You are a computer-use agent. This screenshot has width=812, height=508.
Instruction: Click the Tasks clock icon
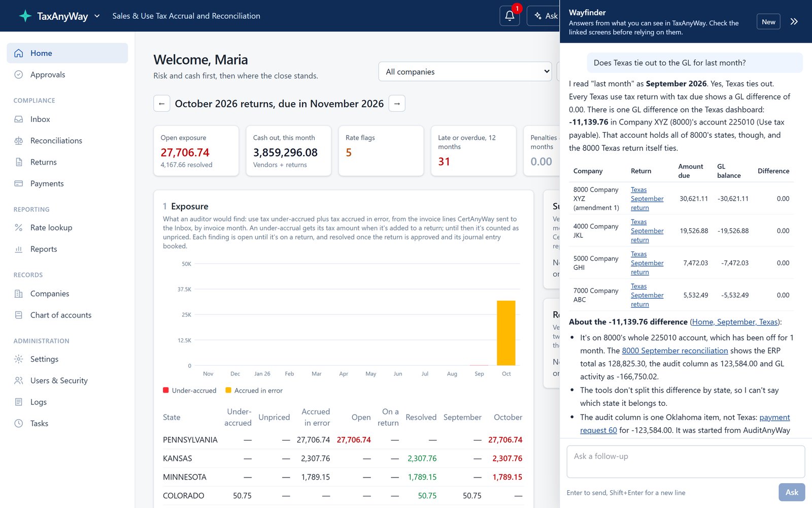(19, 423)
